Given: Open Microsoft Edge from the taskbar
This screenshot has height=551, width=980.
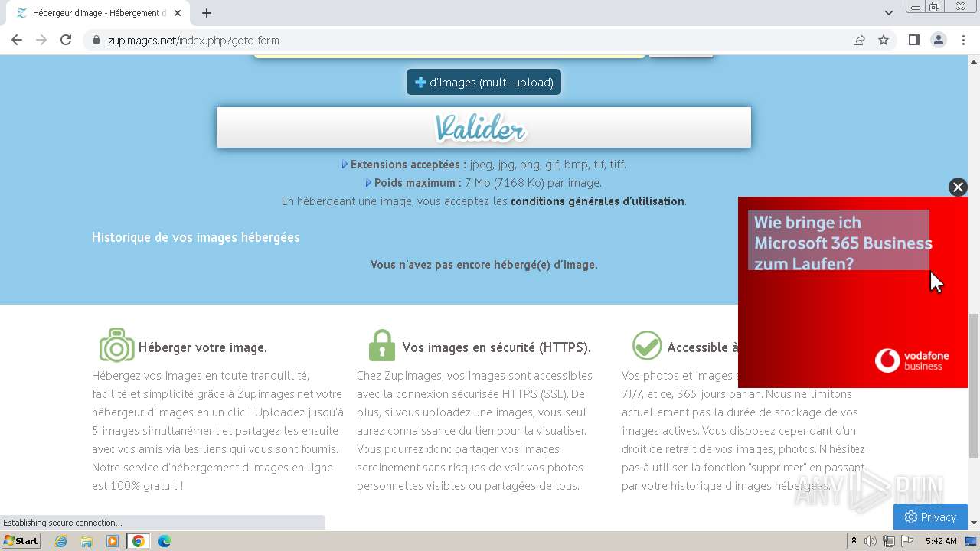Looking at the screenshot, I should (164, 541).
